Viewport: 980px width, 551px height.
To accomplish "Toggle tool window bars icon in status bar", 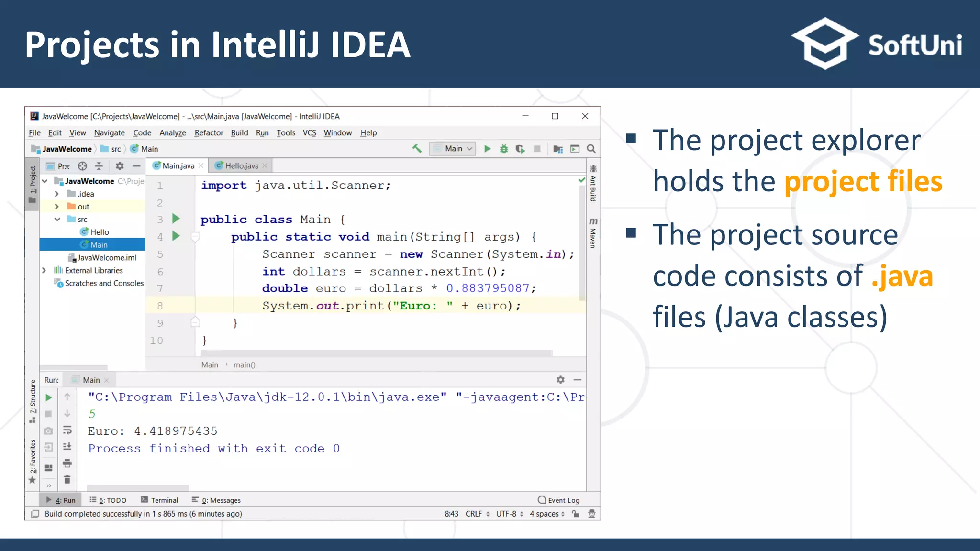I will point(35,514).
